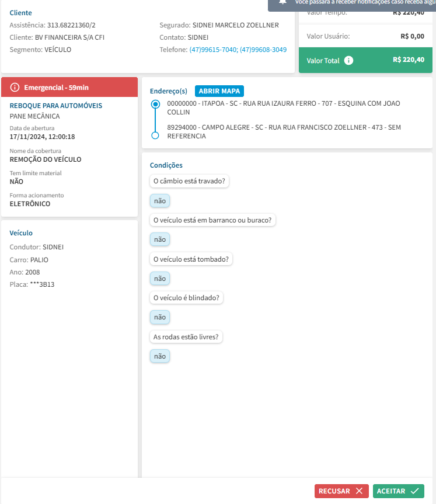Click the Ano 2008 entry

[x=25, y=272]
